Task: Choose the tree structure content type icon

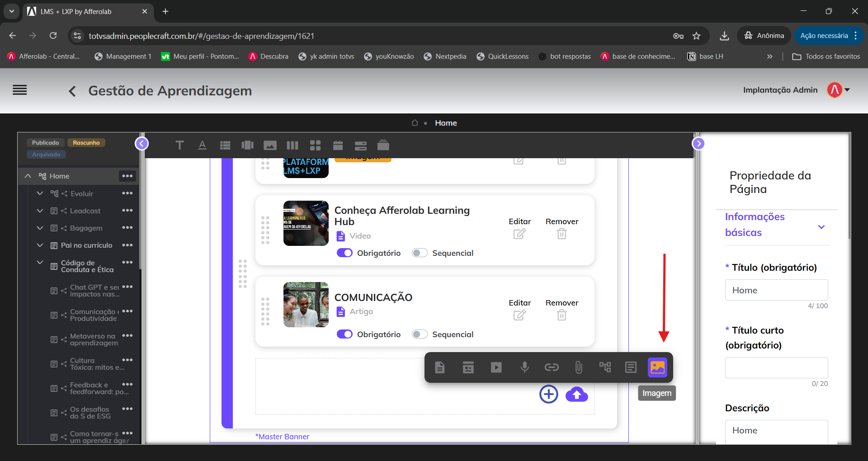Action: tap(605, 367)
